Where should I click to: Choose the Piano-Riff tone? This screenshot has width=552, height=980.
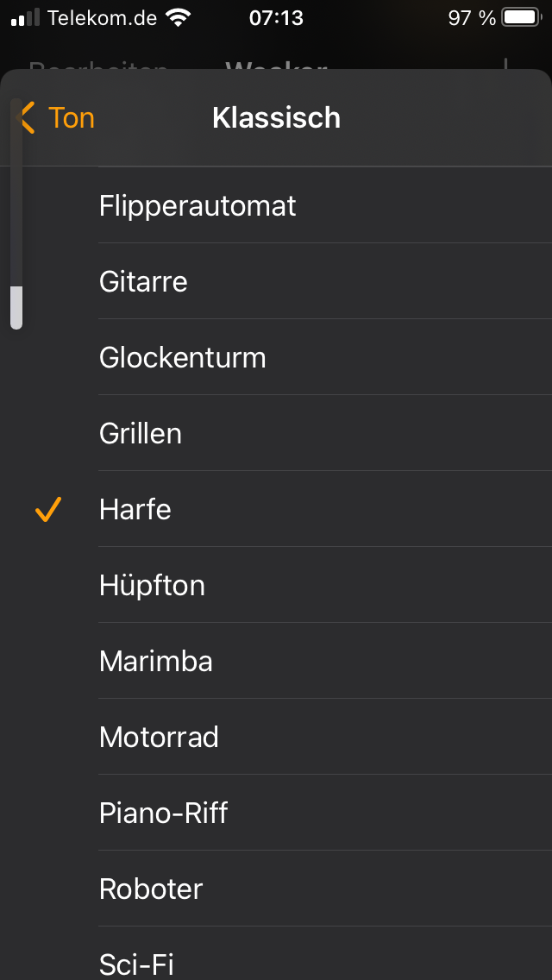163,814
